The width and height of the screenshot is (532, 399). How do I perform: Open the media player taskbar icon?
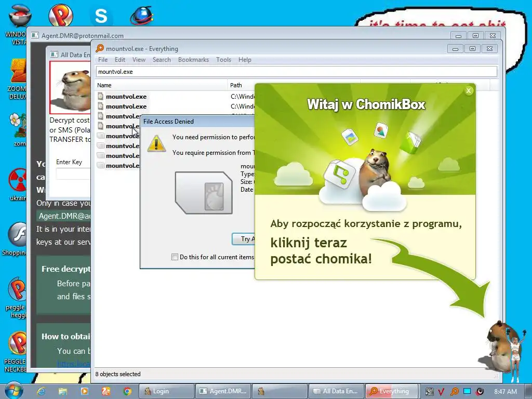coord(84,391)
